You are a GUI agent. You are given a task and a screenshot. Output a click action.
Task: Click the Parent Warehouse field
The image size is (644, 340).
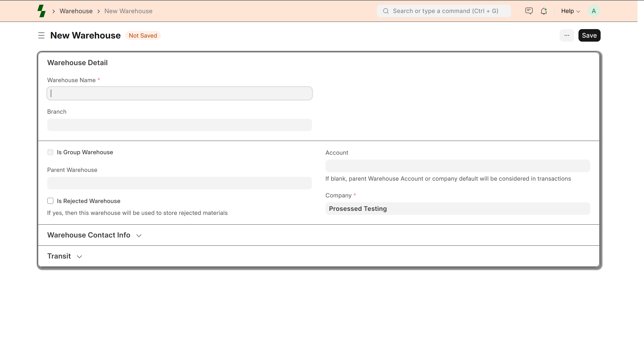point(179,183)
